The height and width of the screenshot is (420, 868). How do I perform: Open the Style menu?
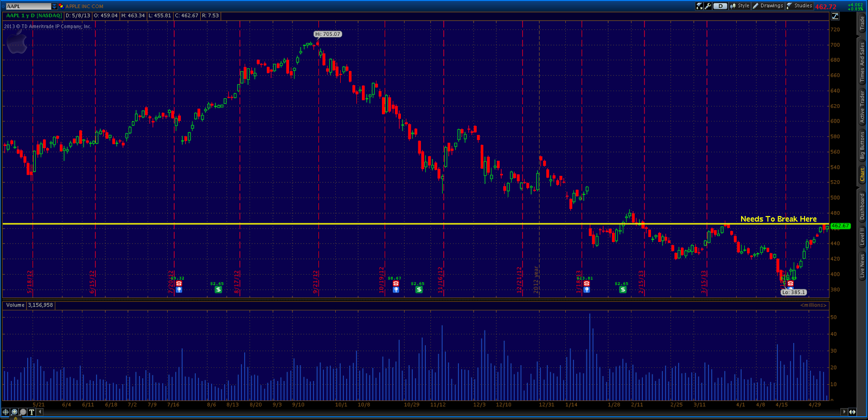point(740,6)
